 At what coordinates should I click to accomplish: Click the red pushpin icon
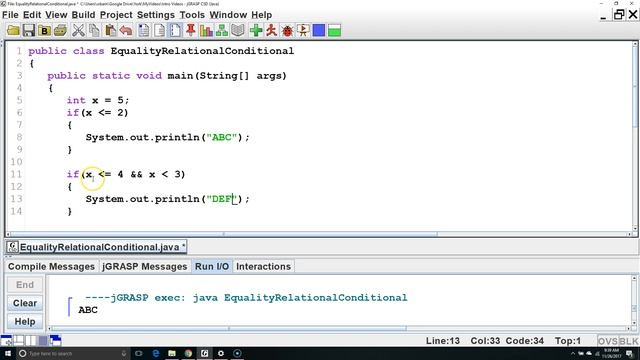(x=191, y=31)
